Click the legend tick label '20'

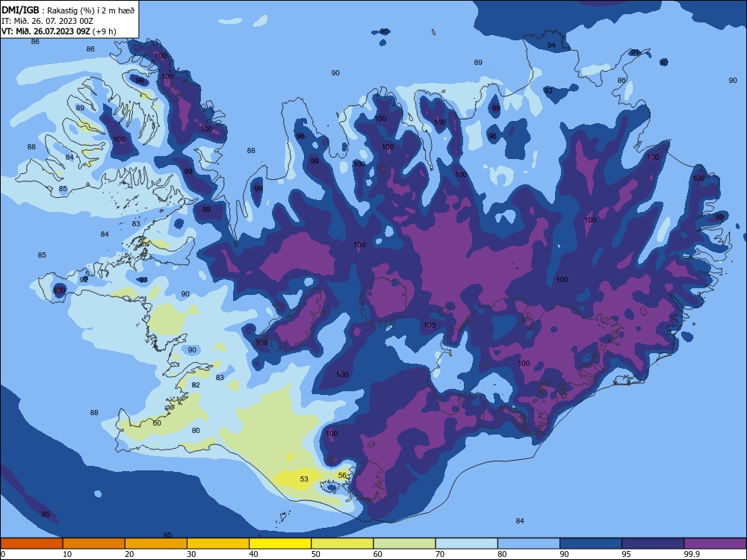[129, 554]
